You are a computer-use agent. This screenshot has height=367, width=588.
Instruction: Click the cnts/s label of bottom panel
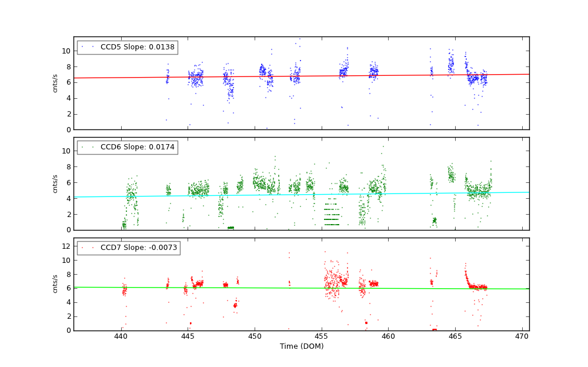[55, 284]
